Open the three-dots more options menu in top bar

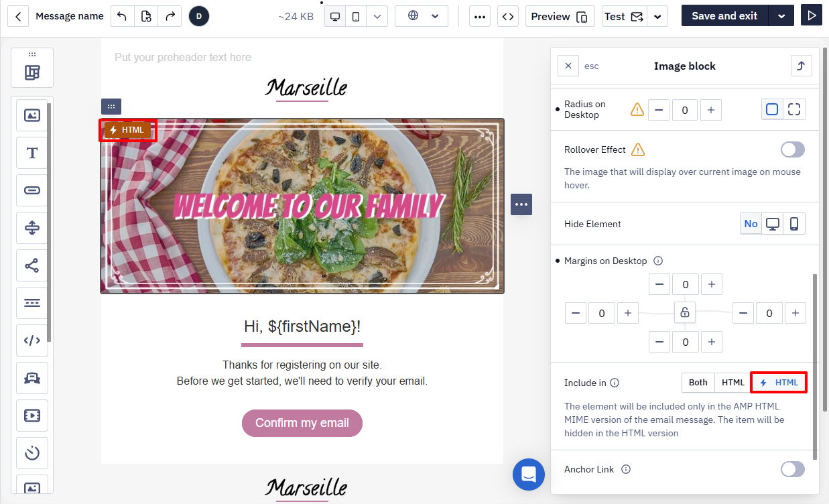click(480, 16)
